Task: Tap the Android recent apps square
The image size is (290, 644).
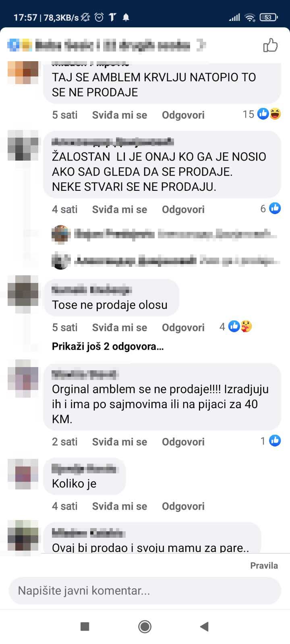Action: coord(85,626)
